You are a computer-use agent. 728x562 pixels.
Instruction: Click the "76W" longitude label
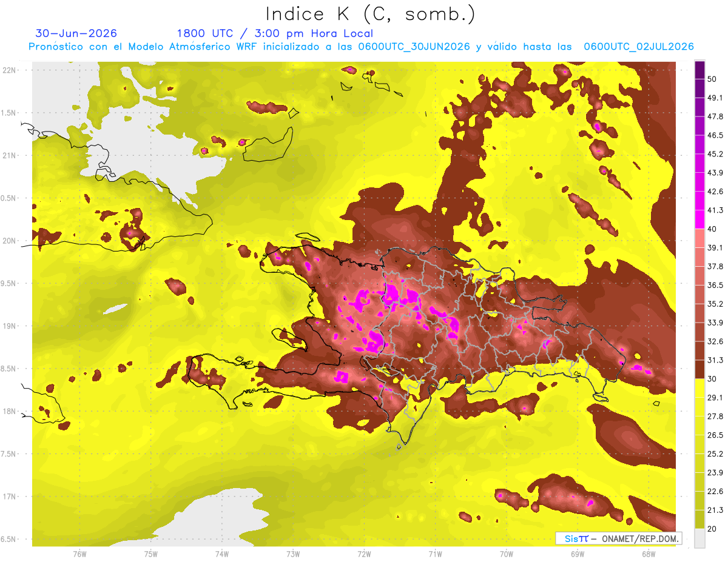point(79,554)
